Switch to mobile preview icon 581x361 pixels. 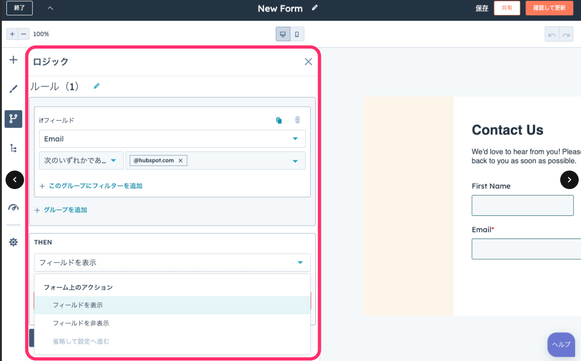[297, 34]
